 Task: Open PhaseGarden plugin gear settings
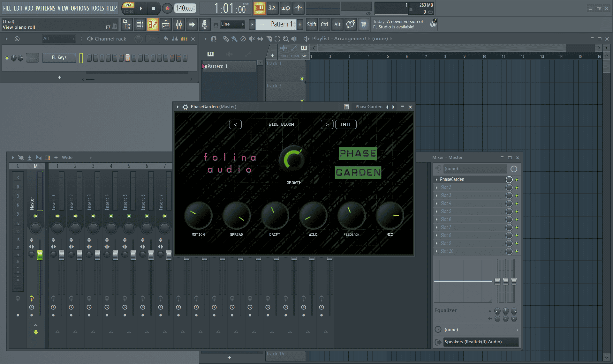[185, 107]
